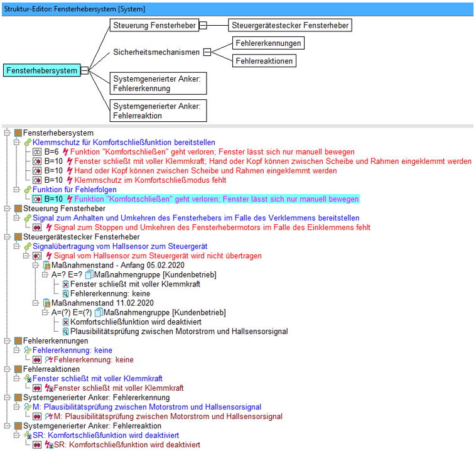Image resolution: width=476 pixels, height=451 pixels.
Task: Click function icon of blue Fenster schließt mit voller Klemmkraft
Action: (28, 378)
